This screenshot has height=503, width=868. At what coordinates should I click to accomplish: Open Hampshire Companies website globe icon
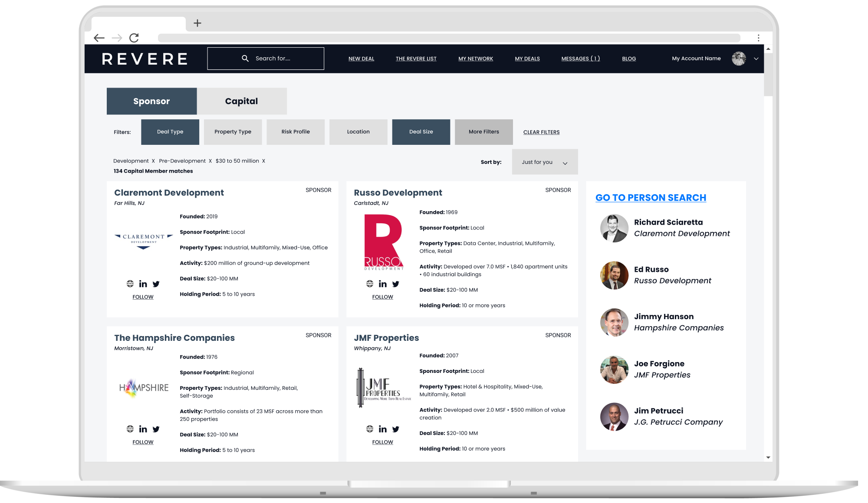pos(130,429)
